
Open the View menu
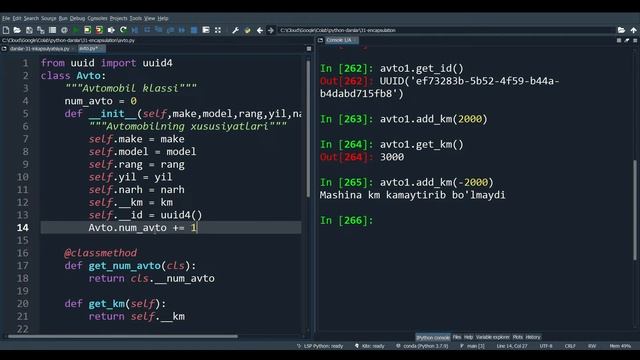(x=149, y=18)
